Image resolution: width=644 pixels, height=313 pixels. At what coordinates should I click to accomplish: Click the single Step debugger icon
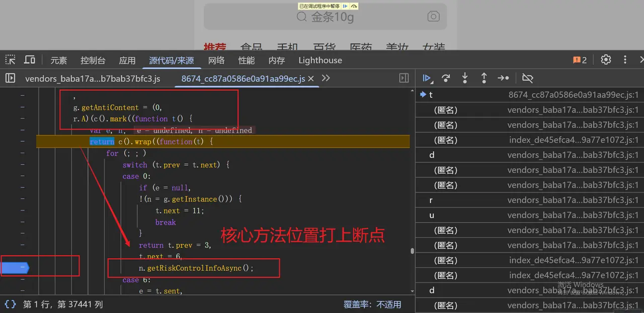coord(503,78)
